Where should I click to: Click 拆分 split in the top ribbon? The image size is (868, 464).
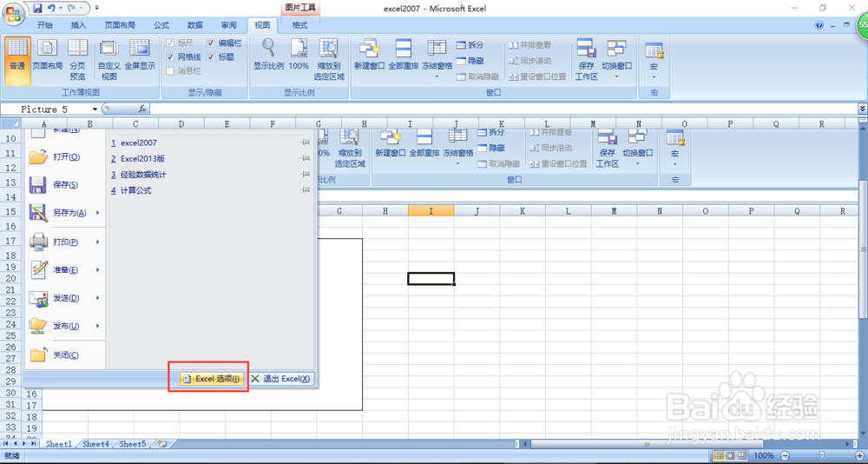(x=470, y=45)
